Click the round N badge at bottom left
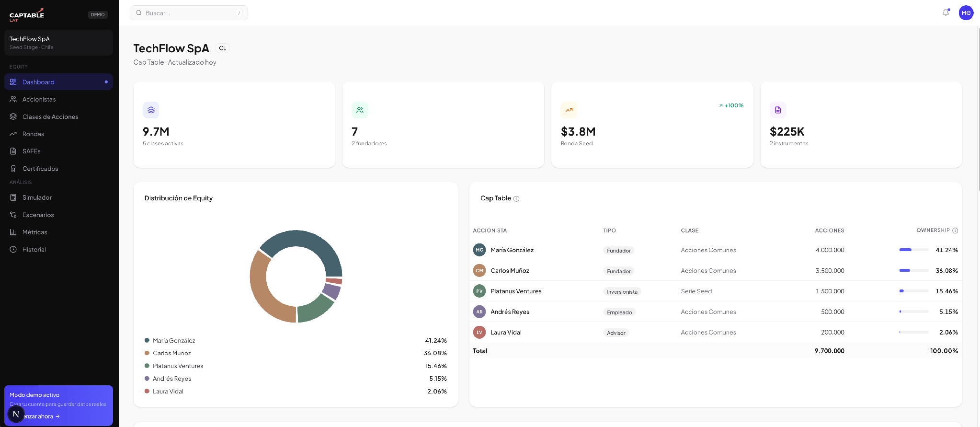Screen dimensions: 980x427 pos(16,414)
